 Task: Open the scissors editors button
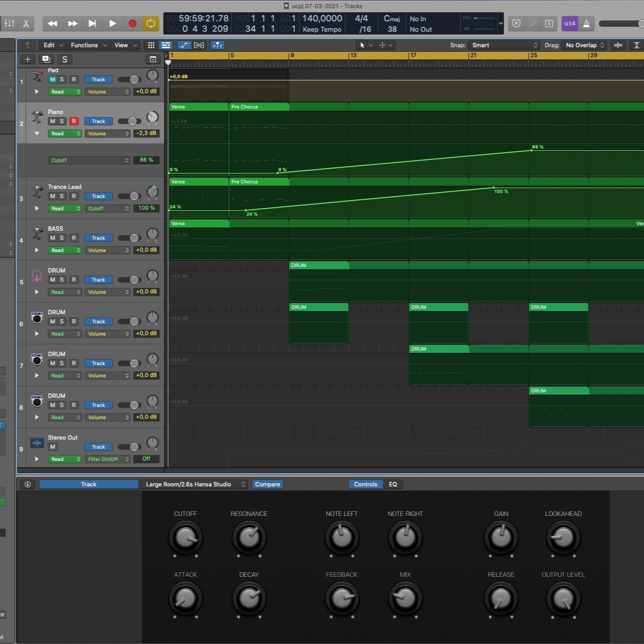[x=26, y=24]
